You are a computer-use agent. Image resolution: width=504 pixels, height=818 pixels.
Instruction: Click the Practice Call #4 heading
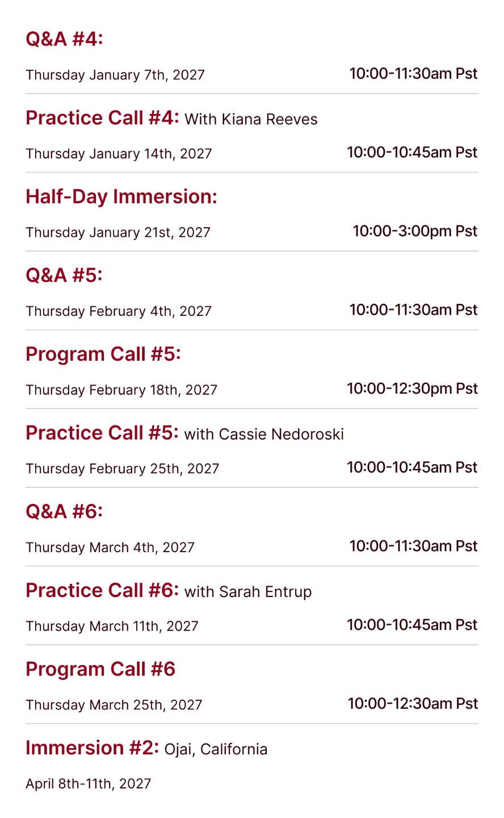coord(102,118)
